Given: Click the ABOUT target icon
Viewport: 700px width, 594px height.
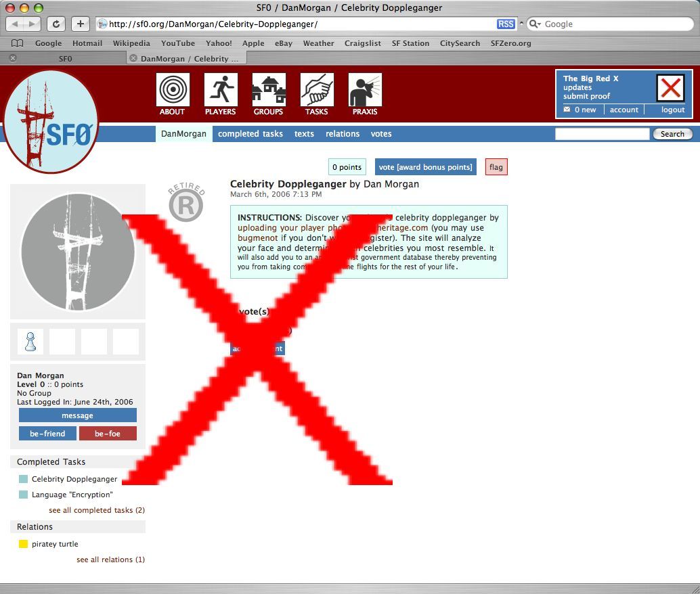Looking at the screenshot, I should click(173, 90).
